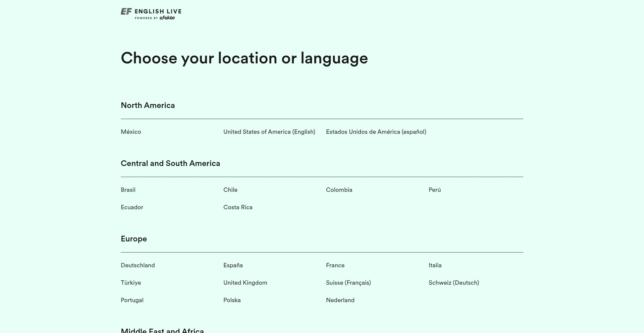Select Brasil location
The image size is (644, 333).
click(128, 190)
